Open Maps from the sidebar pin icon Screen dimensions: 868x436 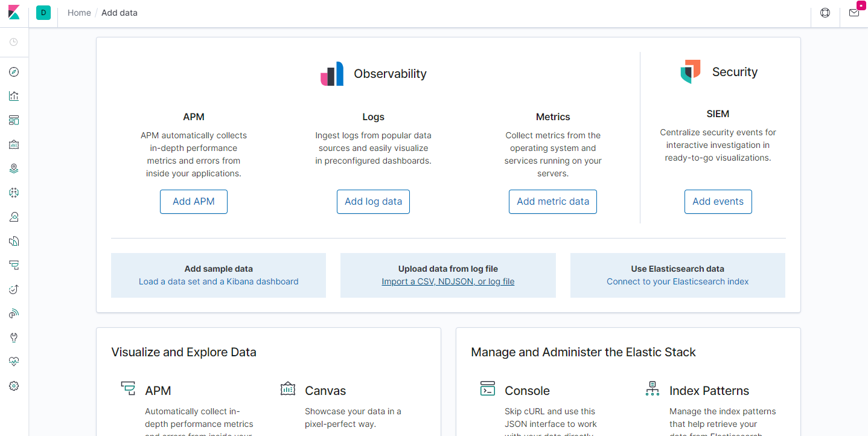click(x=14, y=168)
